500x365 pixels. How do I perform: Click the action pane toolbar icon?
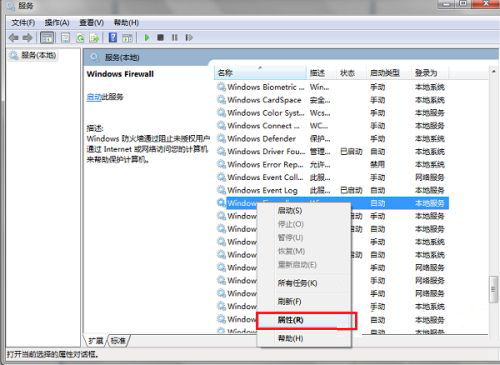tap(127, 38)
